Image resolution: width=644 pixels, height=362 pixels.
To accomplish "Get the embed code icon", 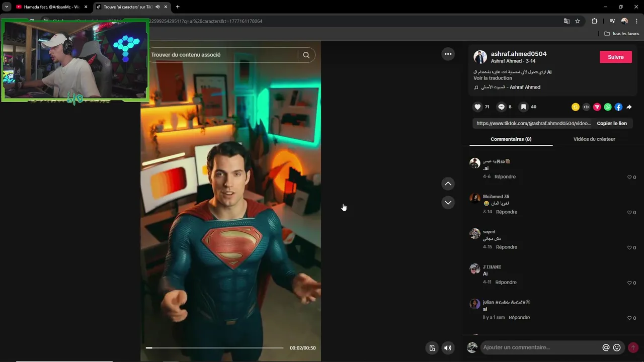I will [586, 107].
